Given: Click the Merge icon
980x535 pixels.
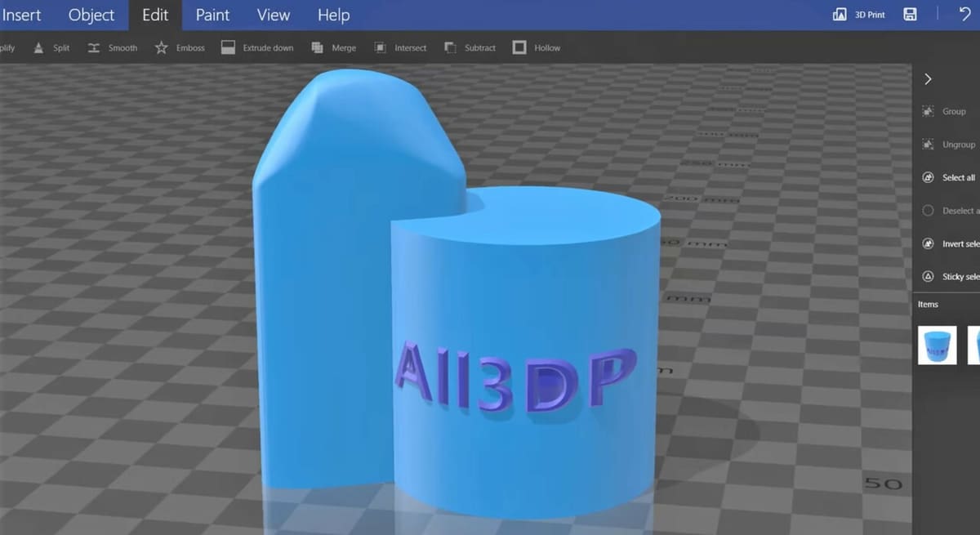Looking at the screenshot, I should pos(318,47).
